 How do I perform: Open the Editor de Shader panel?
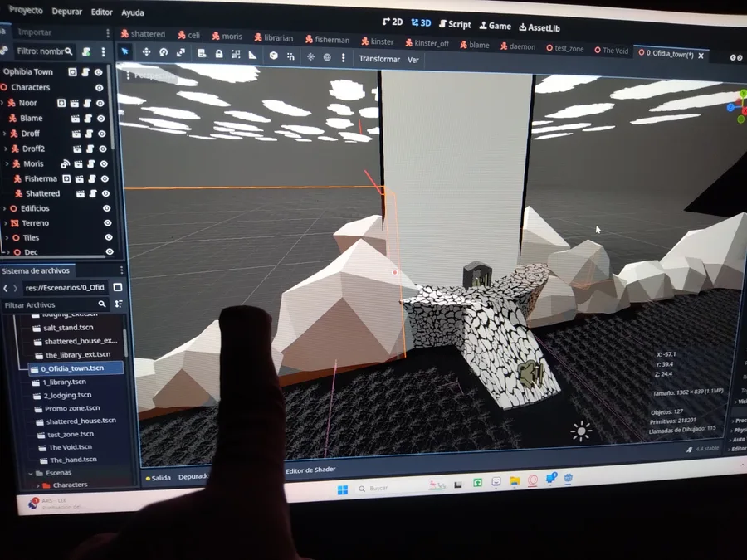(x=310, y=470)
